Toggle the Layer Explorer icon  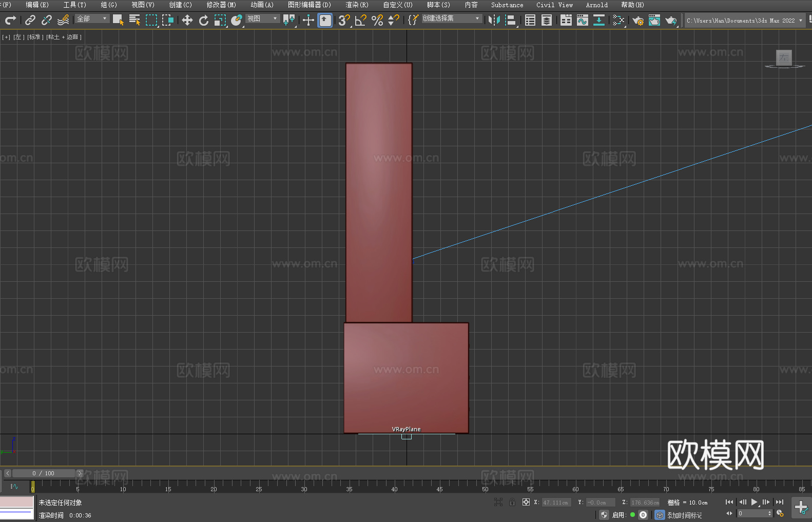(547, 20)
